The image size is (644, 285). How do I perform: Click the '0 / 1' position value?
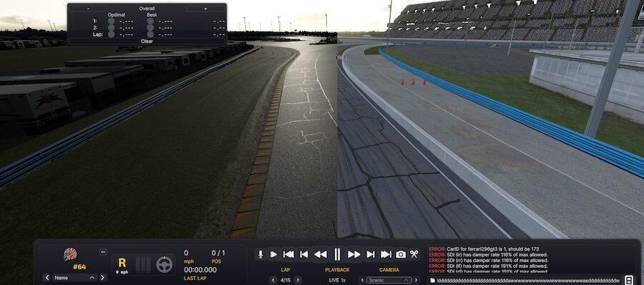[218, 253]
